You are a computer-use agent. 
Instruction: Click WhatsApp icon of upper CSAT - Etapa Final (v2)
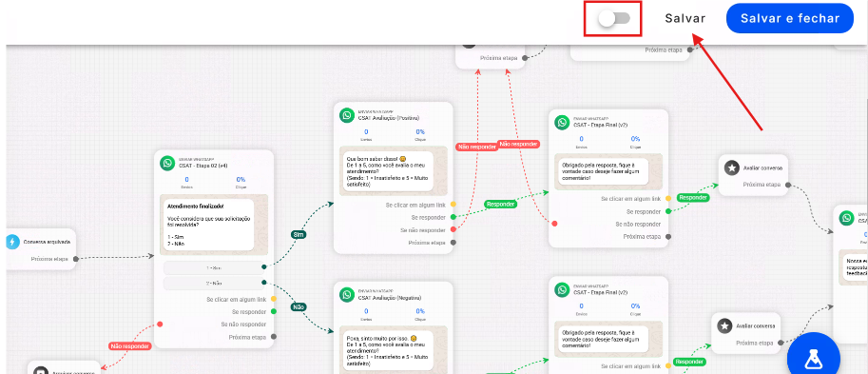563,123
